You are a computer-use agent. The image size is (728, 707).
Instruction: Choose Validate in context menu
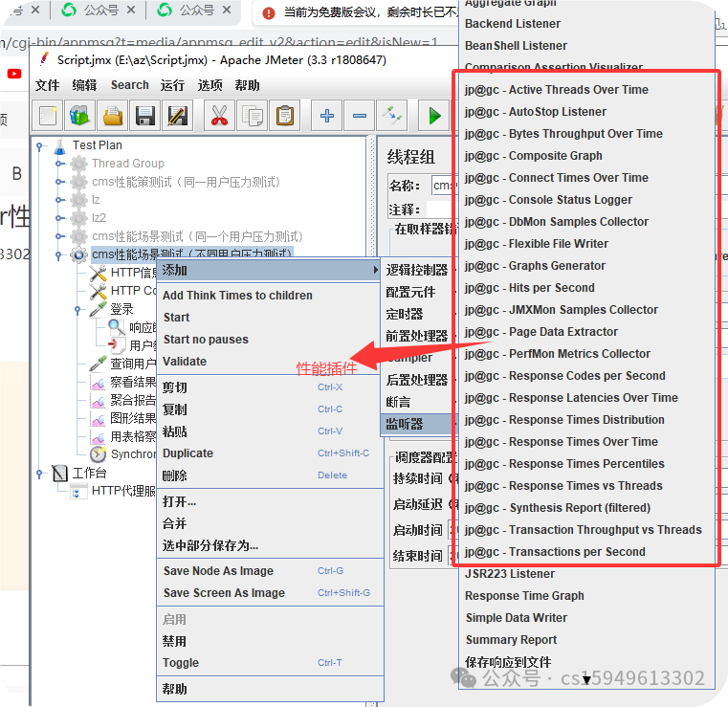[x=270, y=362]
